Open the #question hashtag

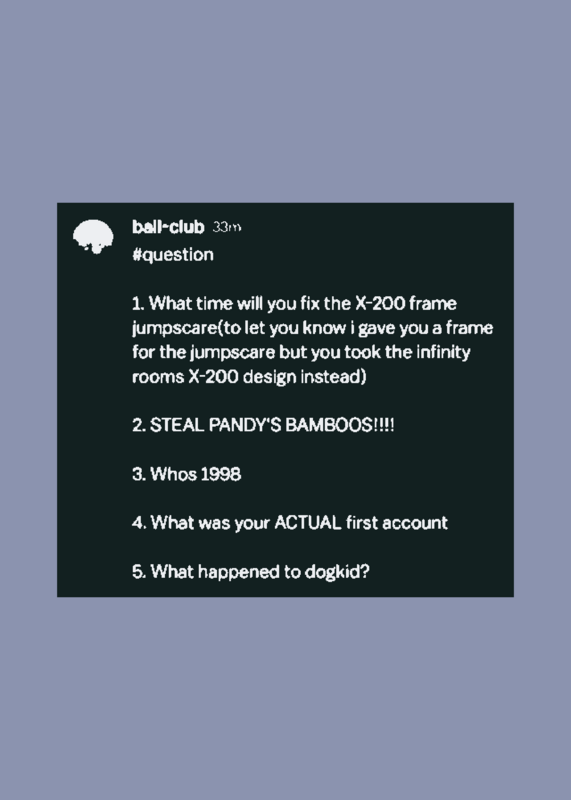click(x=172, y=254)
